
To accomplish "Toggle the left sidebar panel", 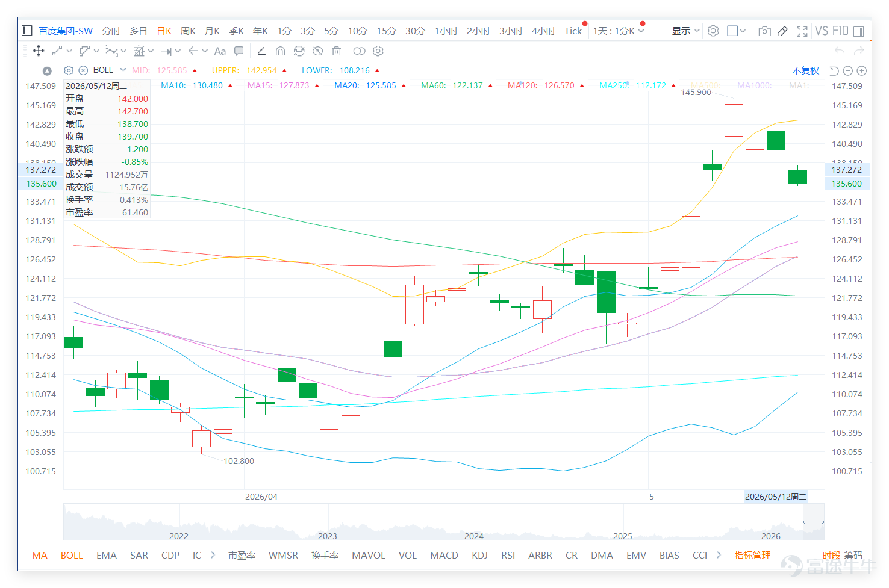I will click(x=27, y=31).
